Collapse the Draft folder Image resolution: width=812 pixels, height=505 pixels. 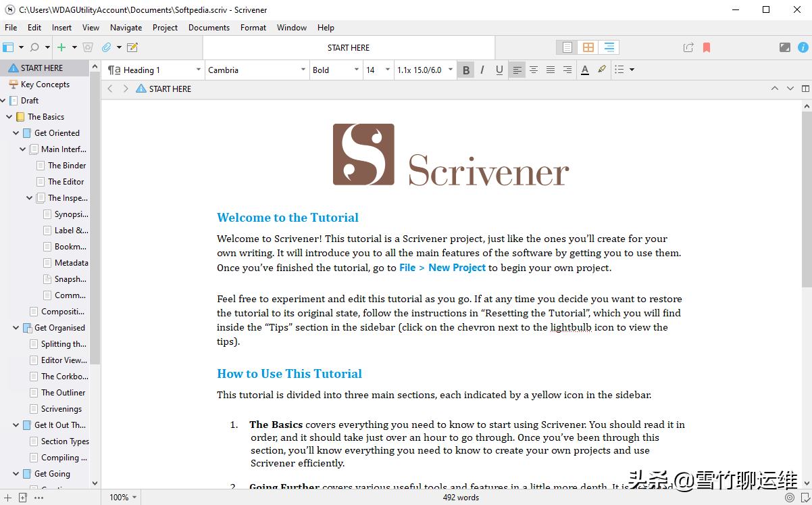click(3, 101)
